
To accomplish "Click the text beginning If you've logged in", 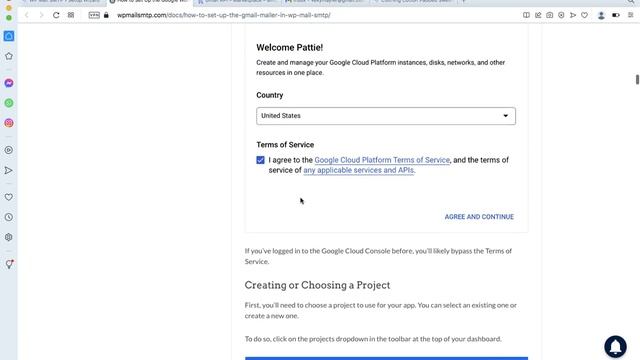I will tap(378, 256).
